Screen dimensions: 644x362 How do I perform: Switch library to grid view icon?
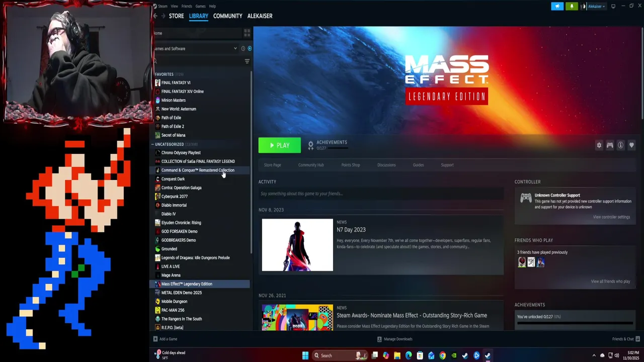[x=247, y=33]
